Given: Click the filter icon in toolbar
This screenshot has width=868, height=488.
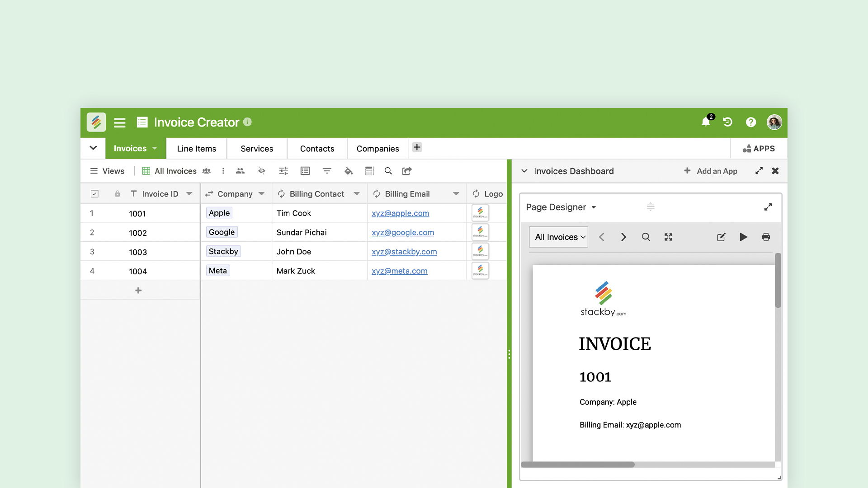Looking at the screenshot, I should (x=326, y=171).
